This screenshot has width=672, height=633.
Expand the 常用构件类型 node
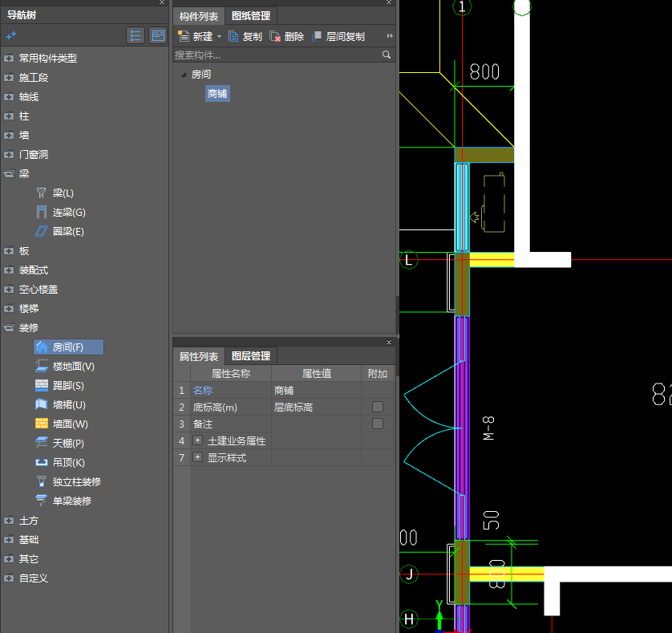point(9,59)
